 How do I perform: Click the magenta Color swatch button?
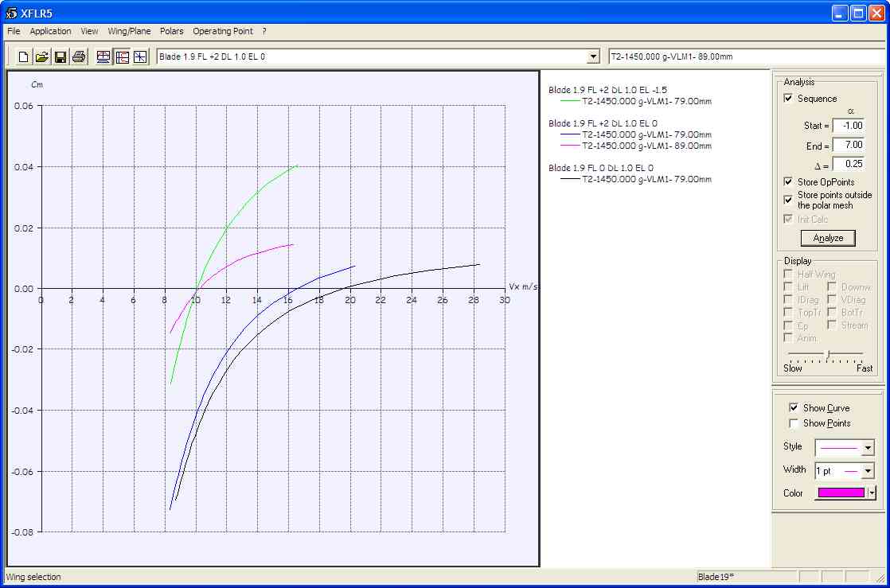(x=841, y=493)
